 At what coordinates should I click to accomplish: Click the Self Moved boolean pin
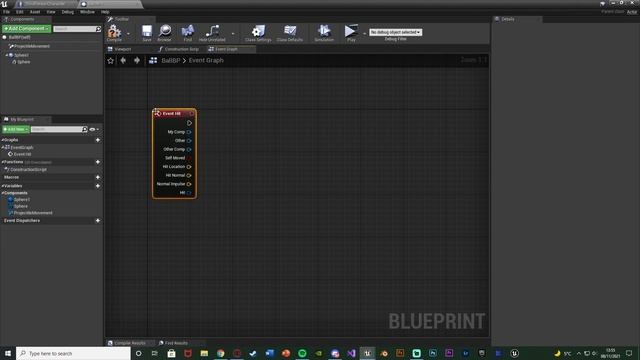(189, 158)
